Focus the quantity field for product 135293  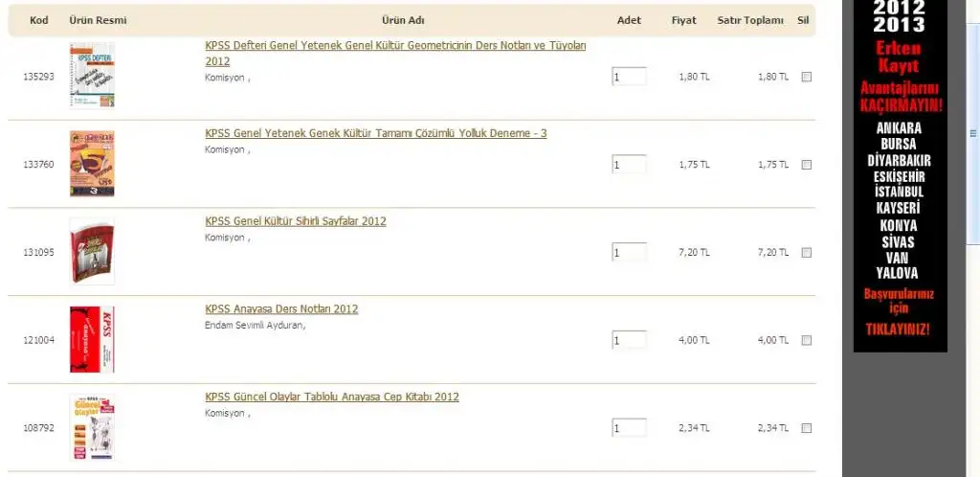(629, 77)
